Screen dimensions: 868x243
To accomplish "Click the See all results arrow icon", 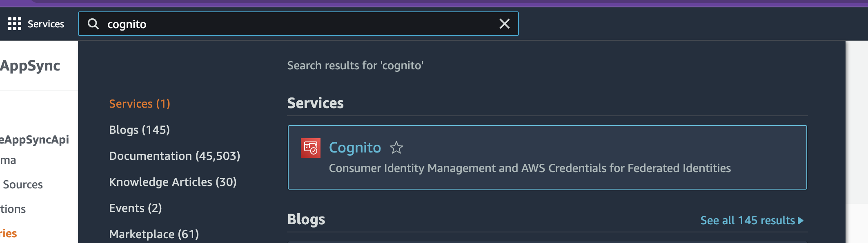I will point(801,221).
